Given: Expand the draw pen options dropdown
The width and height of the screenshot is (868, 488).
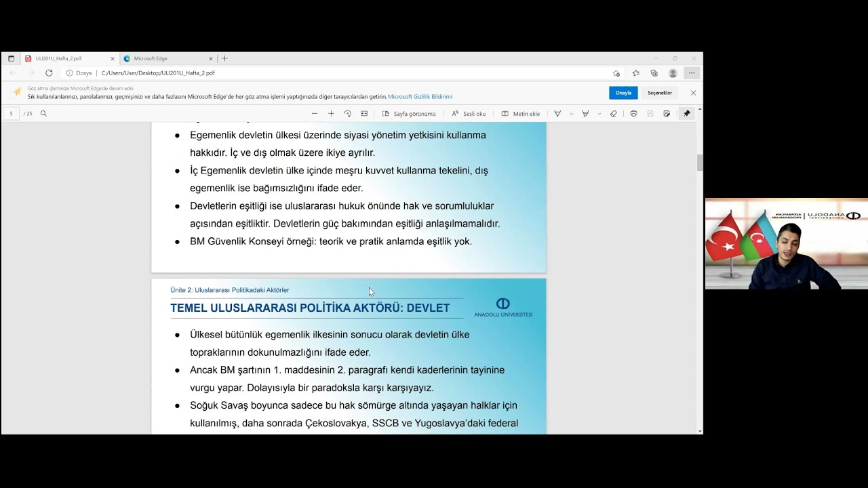Looking at the screenshot, I should pos(572,114).
